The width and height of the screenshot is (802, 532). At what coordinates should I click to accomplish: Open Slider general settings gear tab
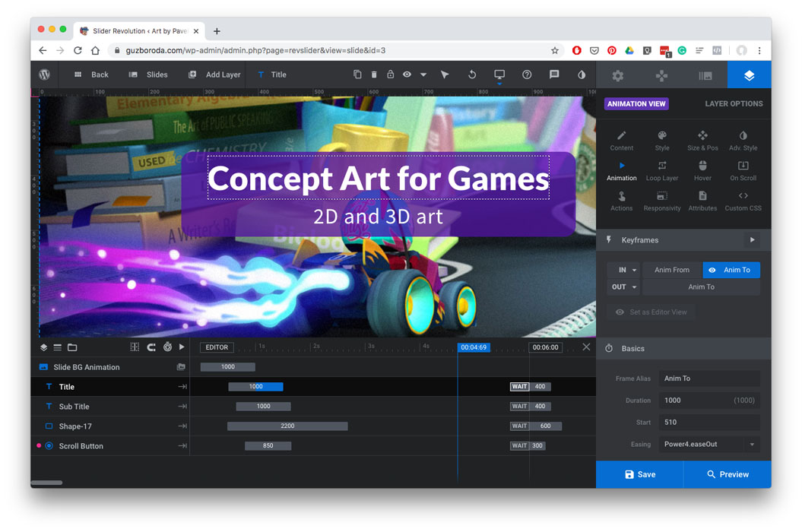(x=618, y=76)
